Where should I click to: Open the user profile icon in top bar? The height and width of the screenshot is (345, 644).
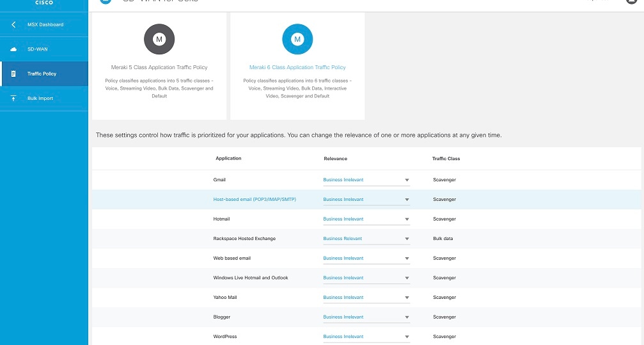pos(632,1)
